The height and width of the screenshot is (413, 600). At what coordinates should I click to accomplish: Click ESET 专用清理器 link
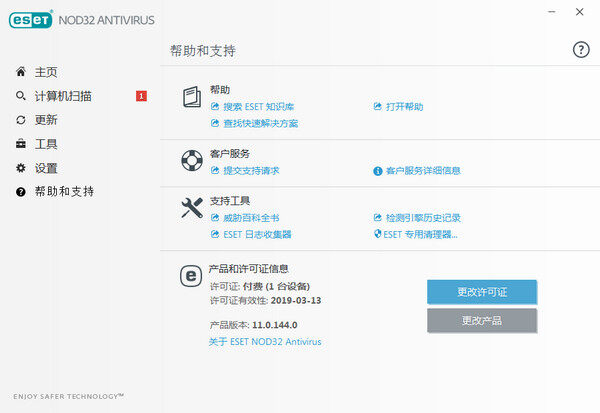click(421, 234)
